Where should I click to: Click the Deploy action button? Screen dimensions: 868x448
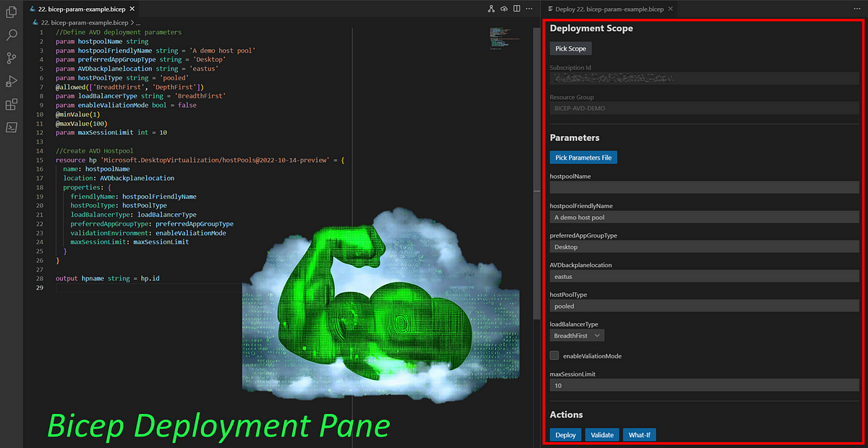[x=566, y=435]
